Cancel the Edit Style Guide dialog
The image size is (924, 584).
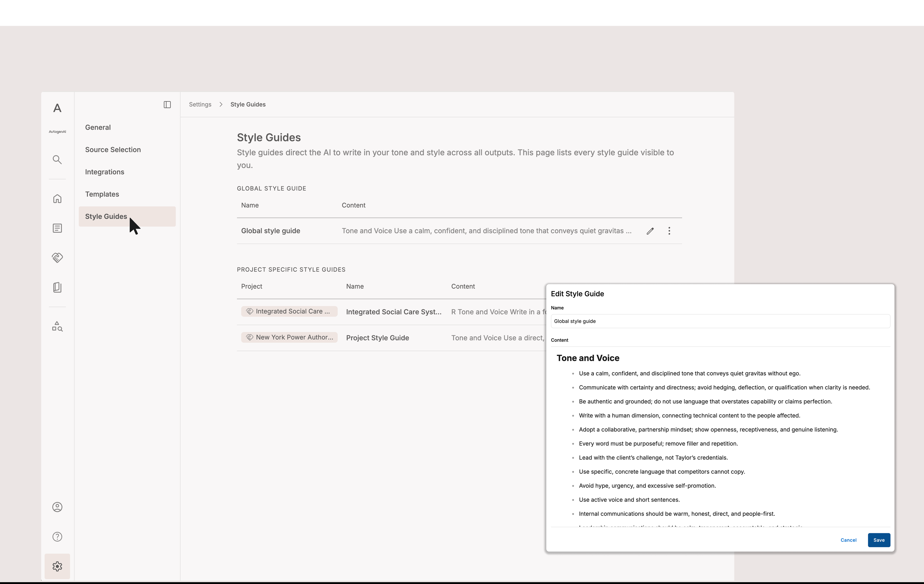point(848,540)
